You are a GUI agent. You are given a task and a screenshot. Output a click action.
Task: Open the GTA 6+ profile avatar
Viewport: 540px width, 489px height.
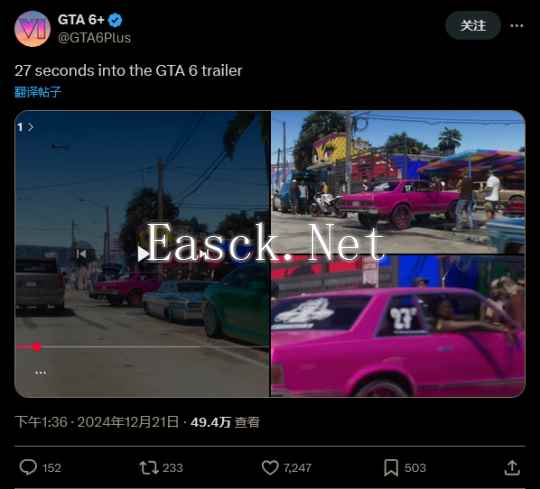point(33,29)
